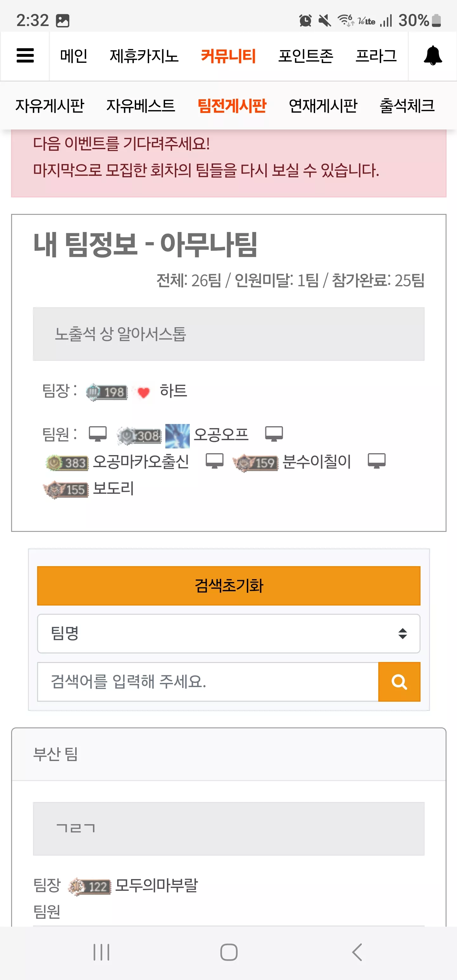Focus the 검색어를 입력해 주세요 field

[x=208, y=681]
